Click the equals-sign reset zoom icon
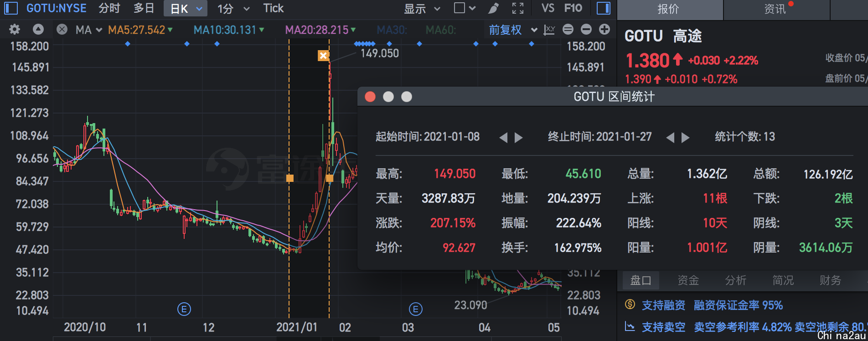The height and width of the screenshot is (341, 868). [568, 30]
